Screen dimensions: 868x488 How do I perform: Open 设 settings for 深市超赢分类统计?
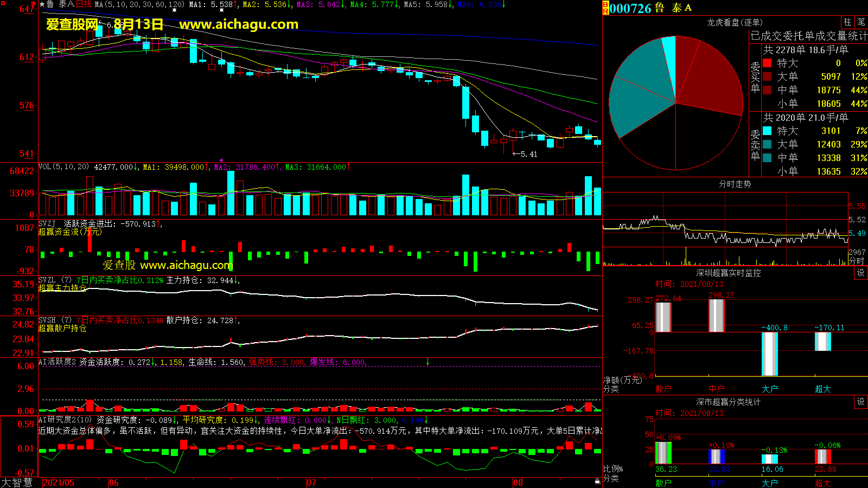861,402
